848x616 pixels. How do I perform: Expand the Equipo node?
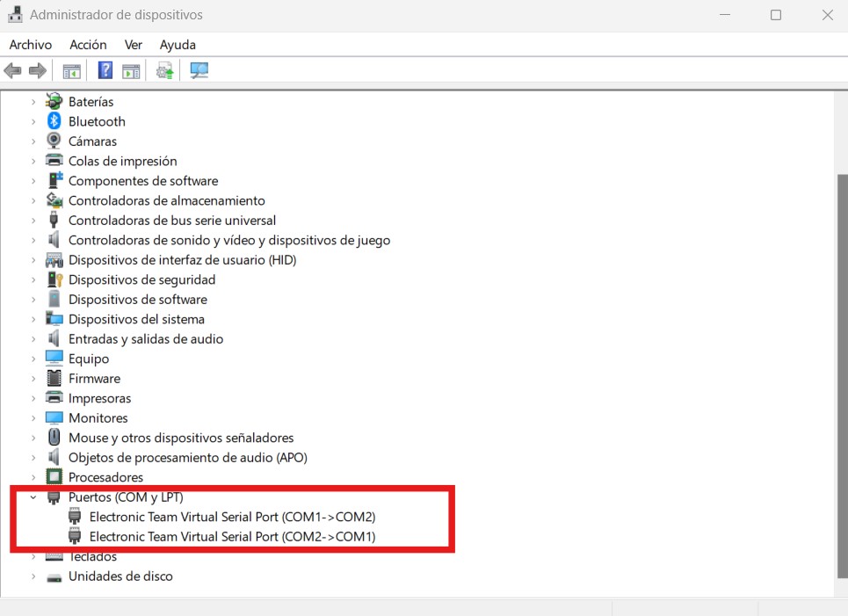pyautogui.click(x=33, y=359)
